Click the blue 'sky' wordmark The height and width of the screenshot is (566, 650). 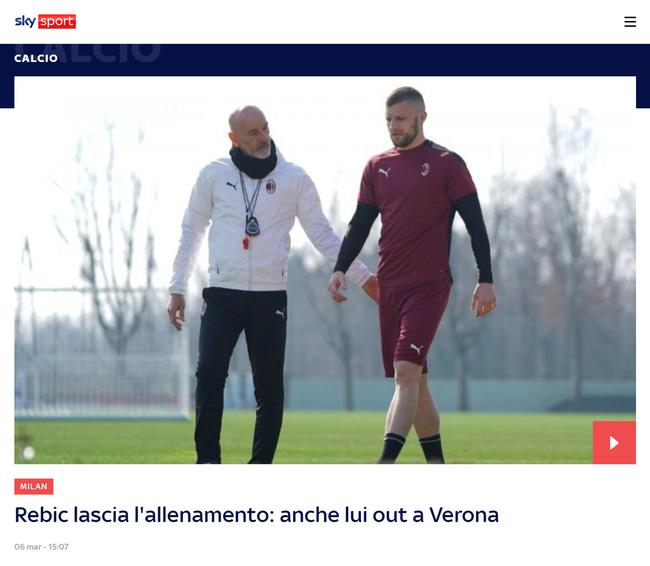pos(25,21)
